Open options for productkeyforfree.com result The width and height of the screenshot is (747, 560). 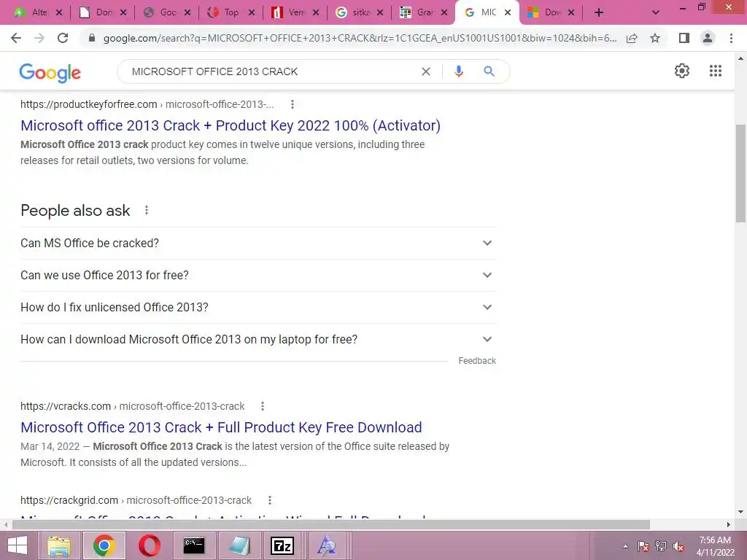(x=292, y=104)
